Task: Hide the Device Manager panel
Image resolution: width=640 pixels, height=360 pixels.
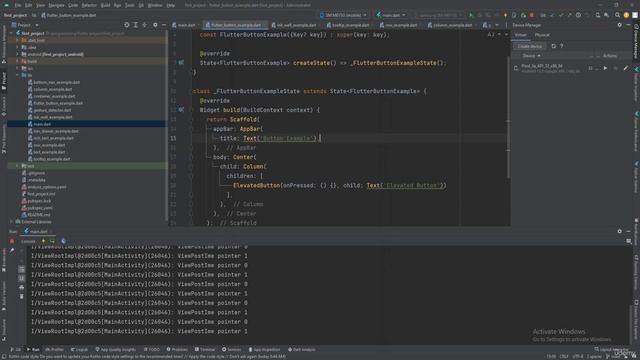Action: tap(628, 25)
